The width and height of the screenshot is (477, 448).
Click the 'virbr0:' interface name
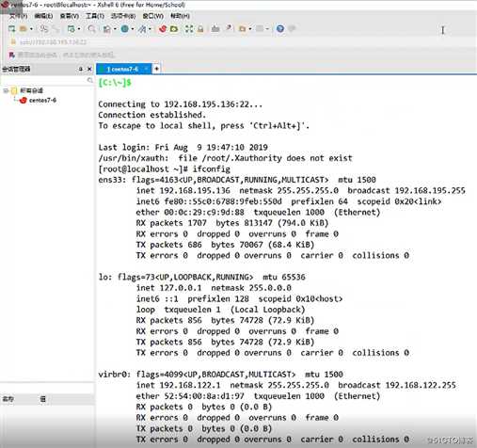(114, 375)
